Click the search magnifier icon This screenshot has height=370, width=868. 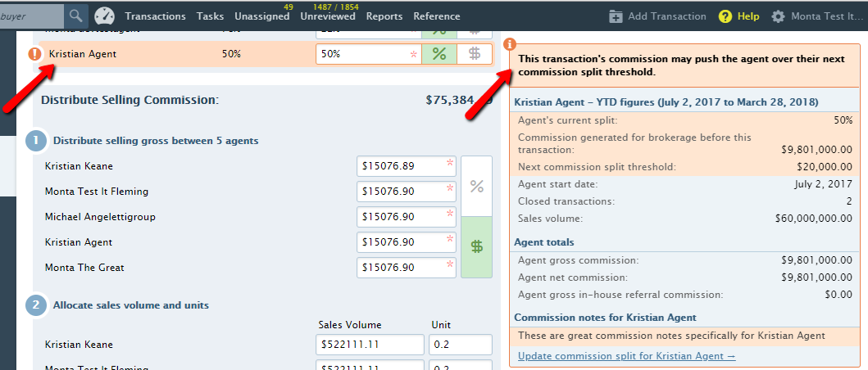pyautogui.click(x=76, y=16)
